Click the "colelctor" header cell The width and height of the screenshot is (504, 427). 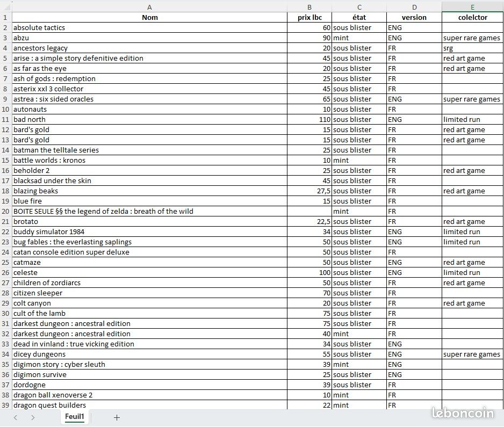click(472, 17)
